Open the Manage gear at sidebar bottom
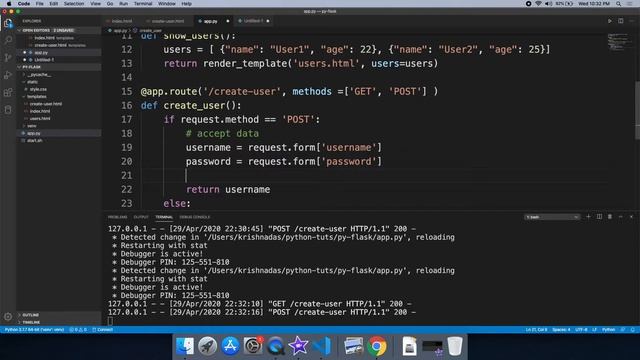640x360 pixels. click(8, 316)
